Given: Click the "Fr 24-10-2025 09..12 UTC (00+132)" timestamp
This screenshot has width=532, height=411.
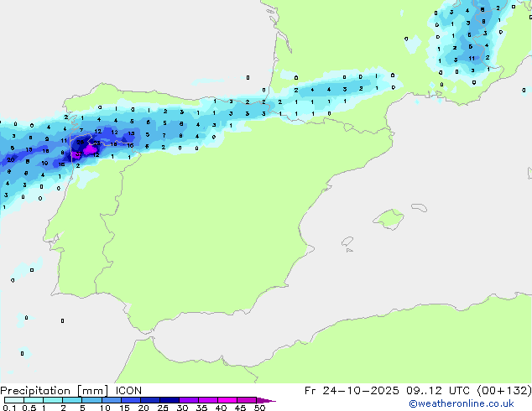Looking at the screenshot, I should (418, 391).
